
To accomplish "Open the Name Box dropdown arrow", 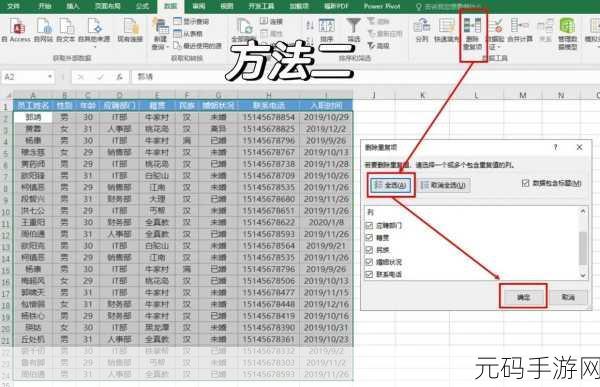I will [50, 77].
